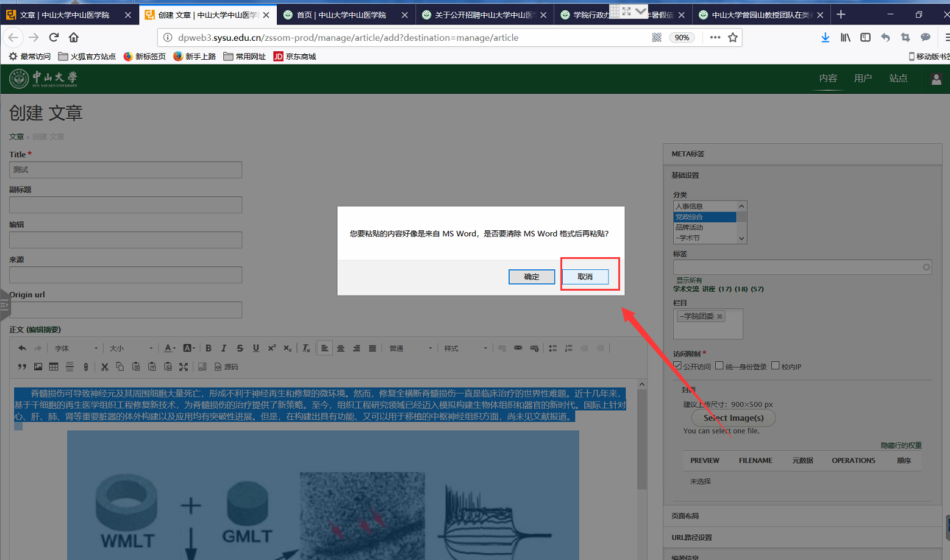The width and height of the screenshot is (950, 560).
Task: Click the 隐藏行的权重 link
Action: click(x=901, y=445)
